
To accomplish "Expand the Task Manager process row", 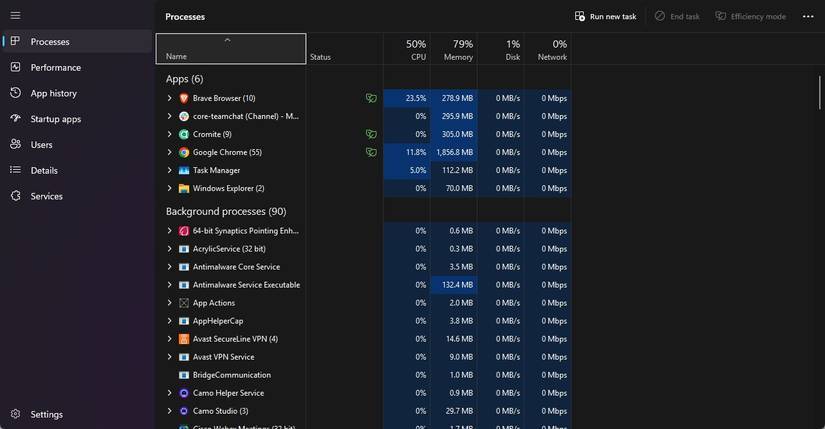I will [170, 170].
